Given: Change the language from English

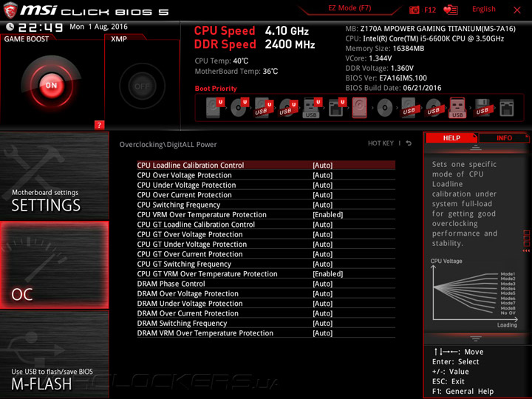Looking at the screenshot, I should (x=483, y=9).
